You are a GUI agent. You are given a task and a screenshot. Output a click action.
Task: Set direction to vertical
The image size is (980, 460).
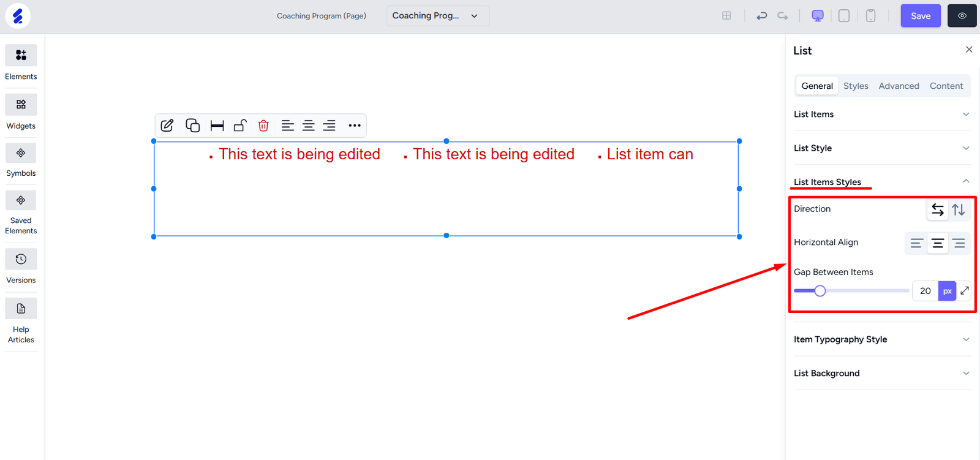[959, 210]
